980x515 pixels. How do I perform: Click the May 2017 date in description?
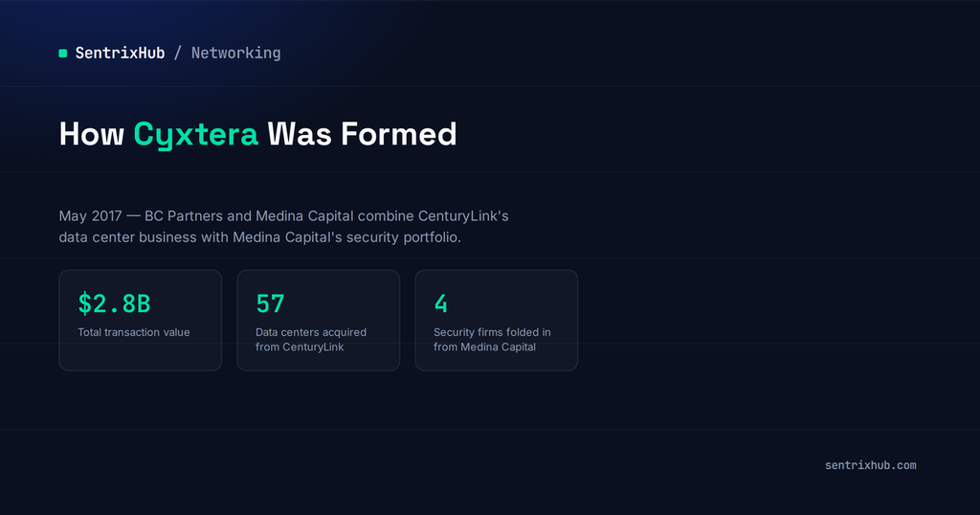pos(90,216)
